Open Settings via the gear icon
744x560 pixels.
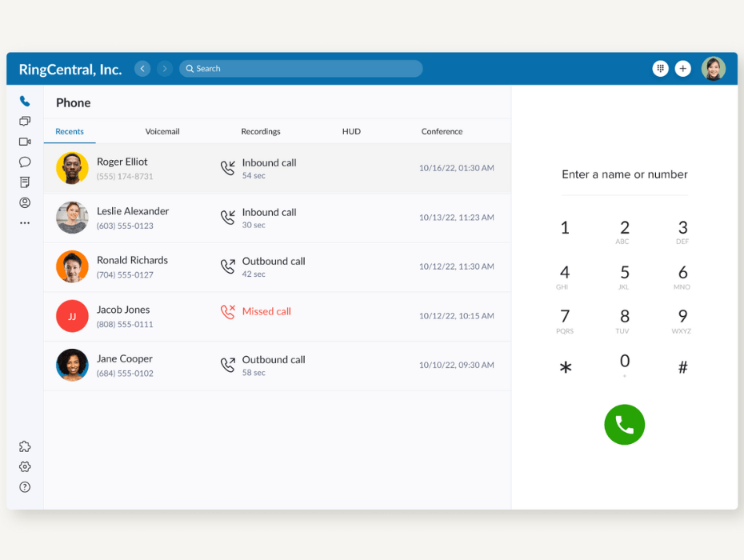(x=25, y=466)
